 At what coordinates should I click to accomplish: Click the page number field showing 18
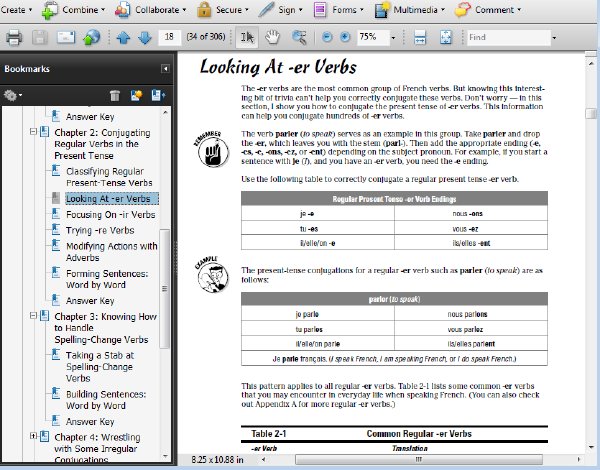pyautogui.click(x=169, y=37)
